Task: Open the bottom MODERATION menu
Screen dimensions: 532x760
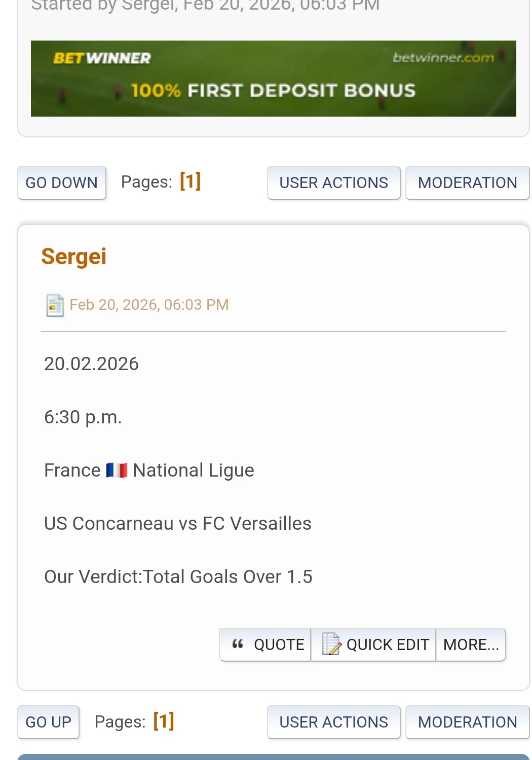Action: [x=467, y=722]
